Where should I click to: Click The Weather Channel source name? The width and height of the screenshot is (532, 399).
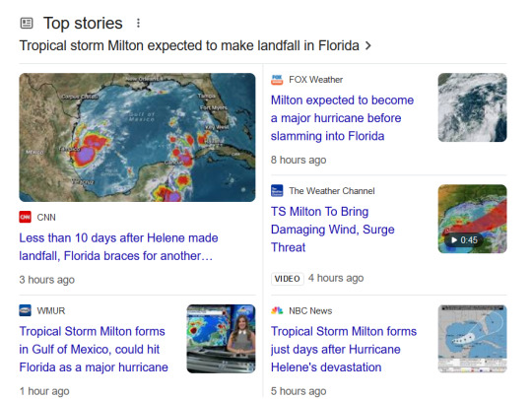click(332, 191)
